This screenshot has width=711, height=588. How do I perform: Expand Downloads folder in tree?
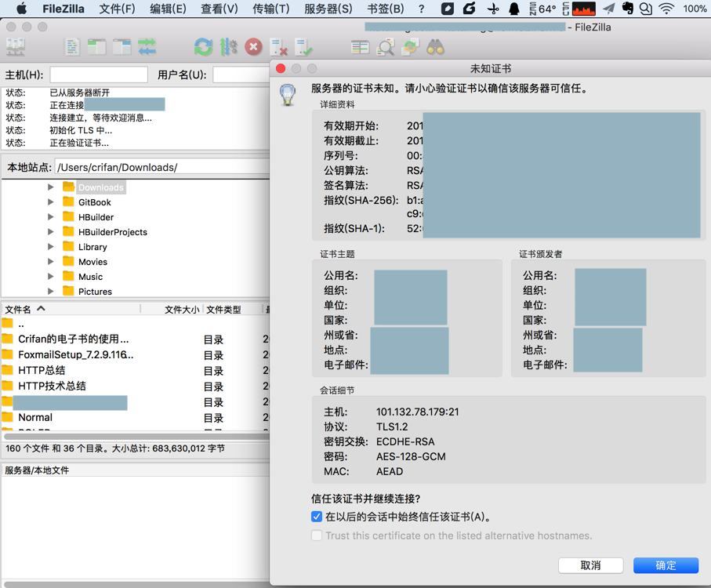pos(51,187)
